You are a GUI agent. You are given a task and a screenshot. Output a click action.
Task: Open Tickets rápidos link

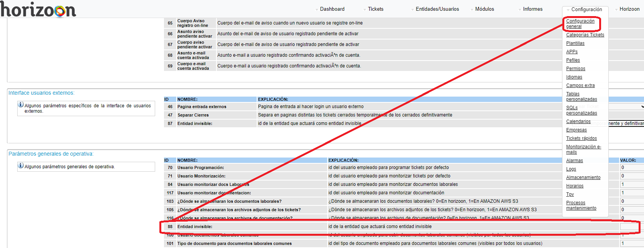point(581,138)
